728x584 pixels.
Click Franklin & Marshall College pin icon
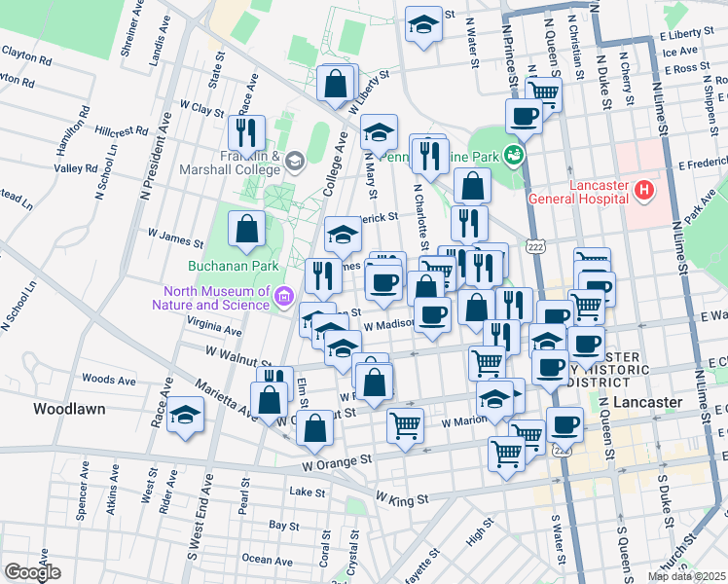point(295,162)
